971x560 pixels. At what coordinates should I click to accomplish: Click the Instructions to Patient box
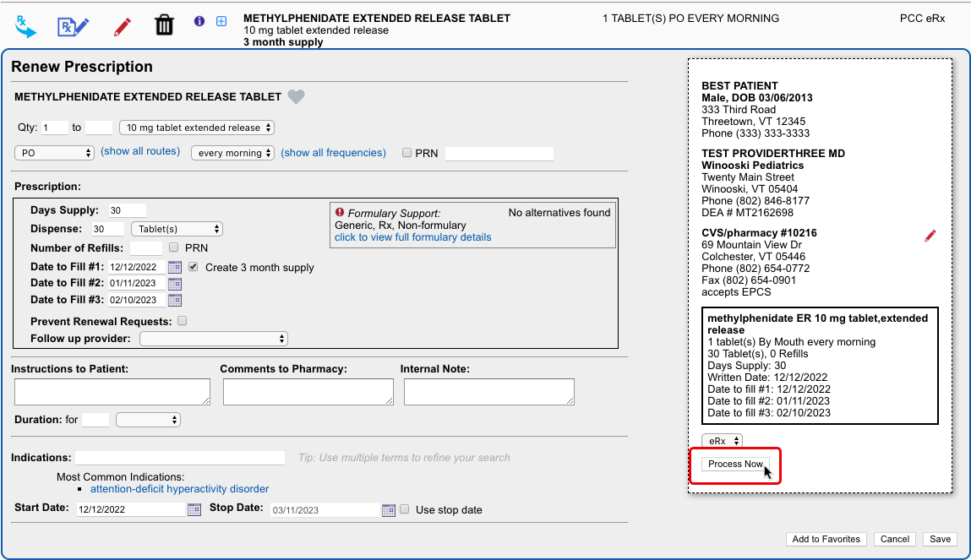click(112, 392)
